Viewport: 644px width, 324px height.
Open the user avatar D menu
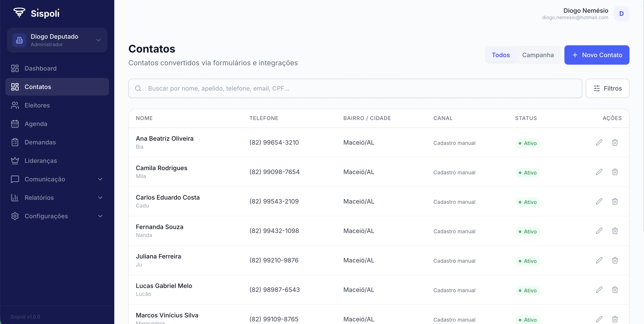622,13
